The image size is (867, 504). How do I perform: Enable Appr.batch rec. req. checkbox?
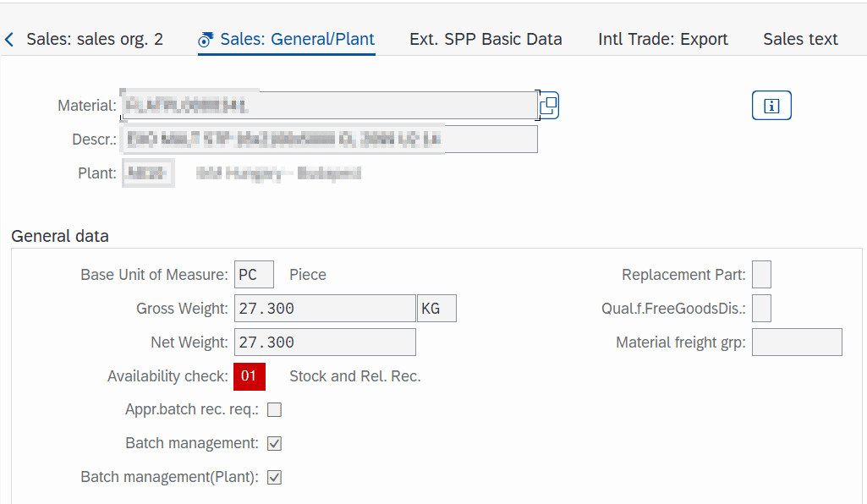274,409
